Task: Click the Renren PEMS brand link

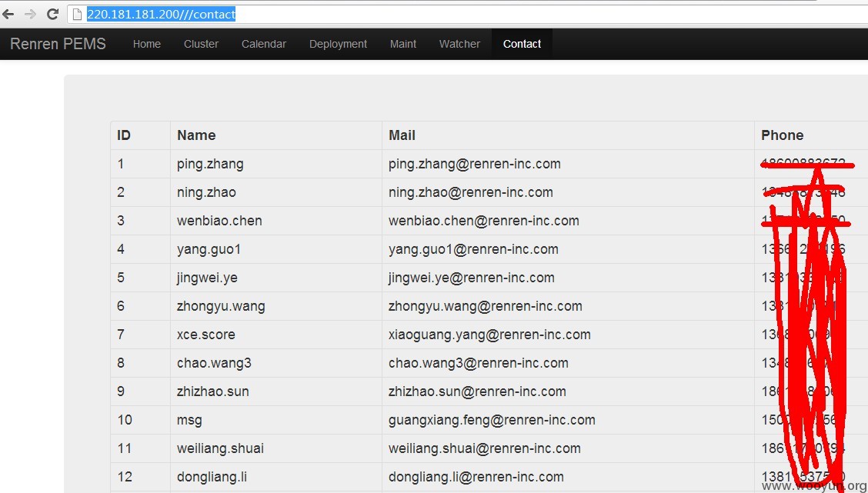Action: click(x=58, y=44)
